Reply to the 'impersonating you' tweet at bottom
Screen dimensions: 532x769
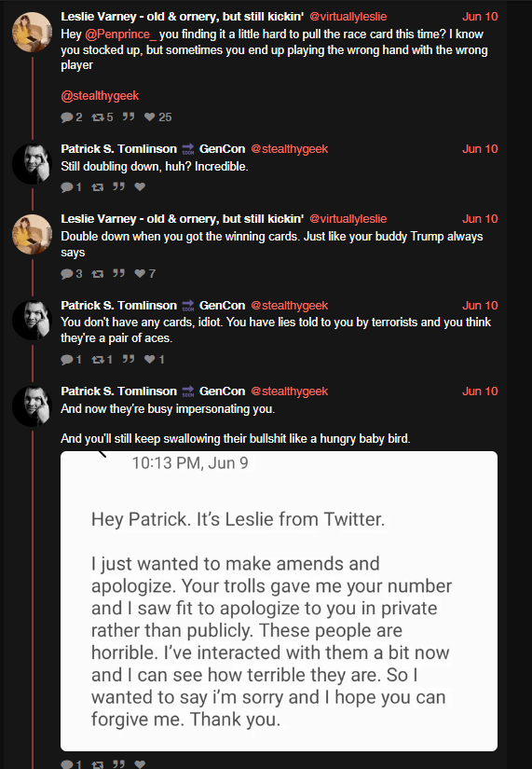[x=71, y=763]
